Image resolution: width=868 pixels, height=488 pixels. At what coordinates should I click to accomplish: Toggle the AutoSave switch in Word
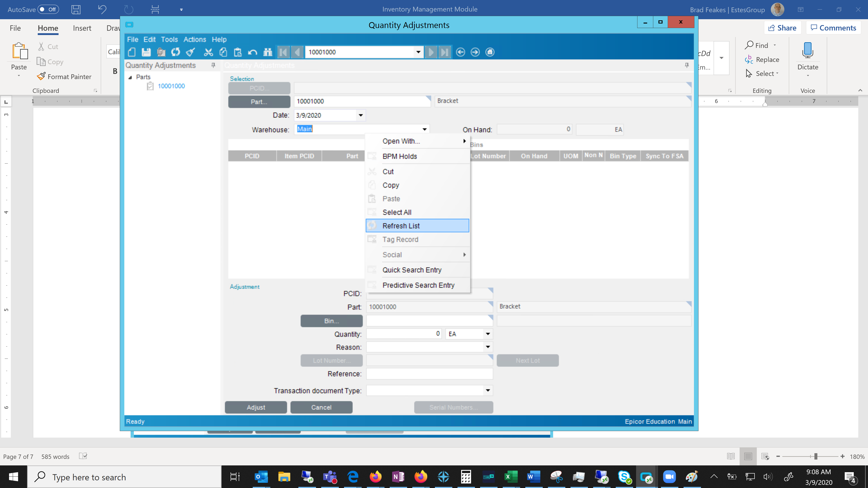[48, 9]
